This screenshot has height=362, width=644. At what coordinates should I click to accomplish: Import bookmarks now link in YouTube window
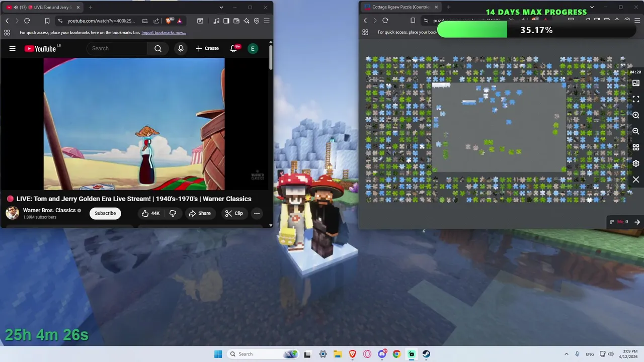[x=164, y=32]
